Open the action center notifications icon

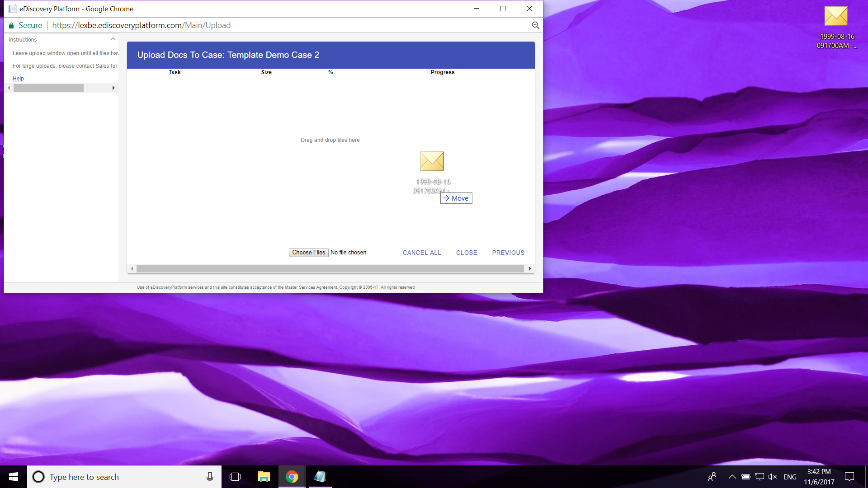pos(849,477)
